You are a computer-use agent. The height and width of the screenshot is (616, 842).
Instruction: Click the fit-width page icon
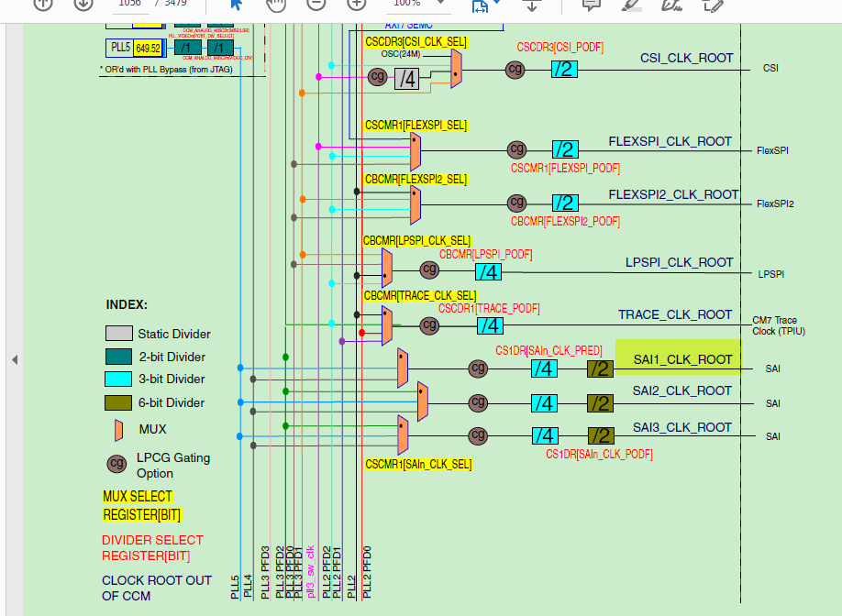tap(480, 5)
